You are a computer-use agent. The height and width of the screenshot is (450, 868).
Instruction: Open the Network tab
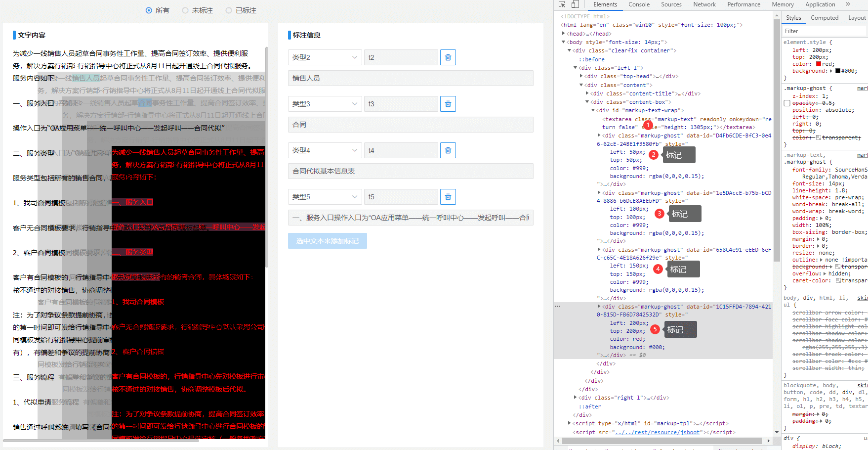click(704, 4)
